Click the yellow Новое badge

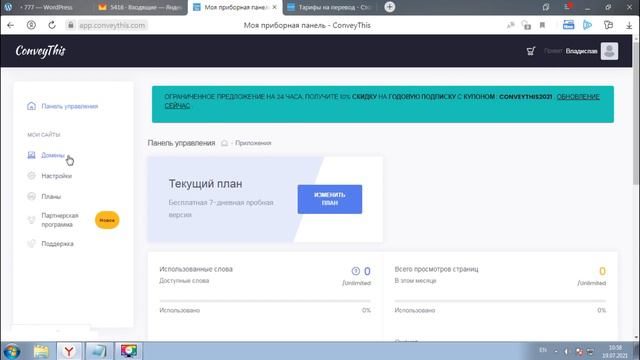pyautogui.click(x=107, y=220)
